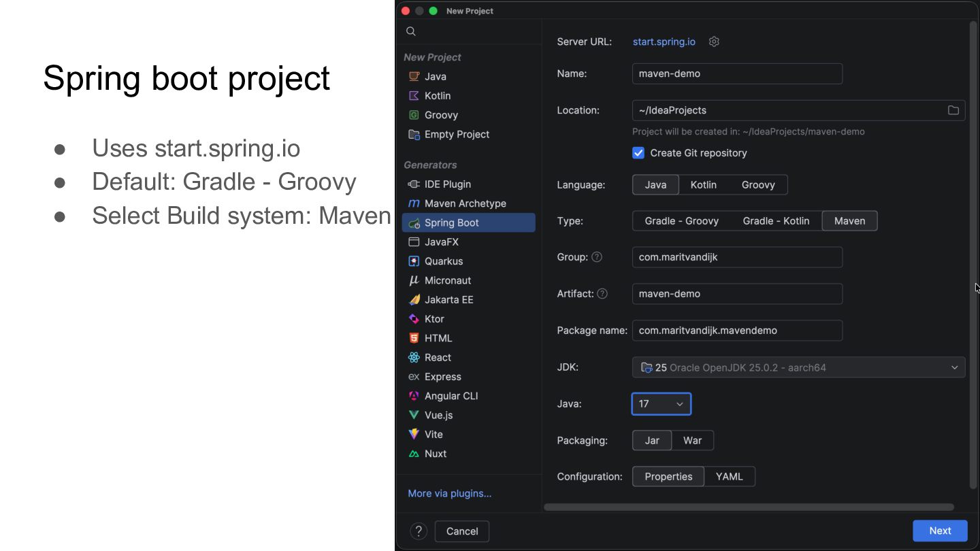Screen dimensions: 980x551
Task: Click the Name input field
Action: tap(738, 73)
